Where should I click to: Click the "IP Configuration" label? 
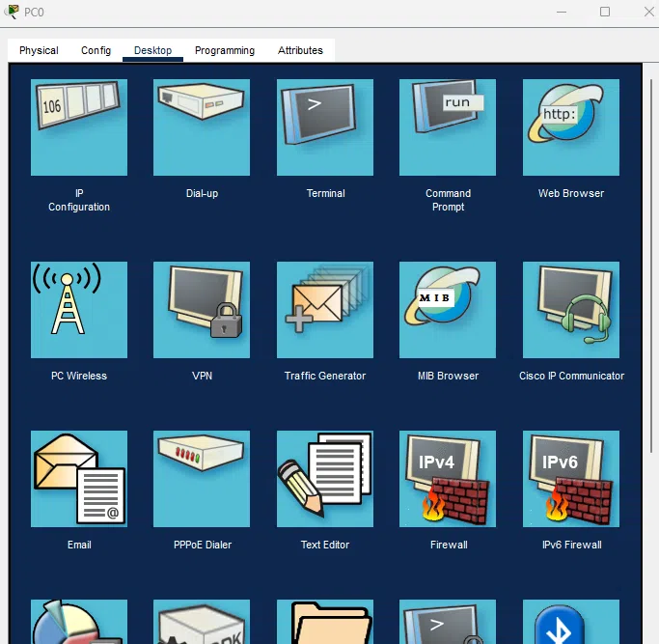point(79,200)
